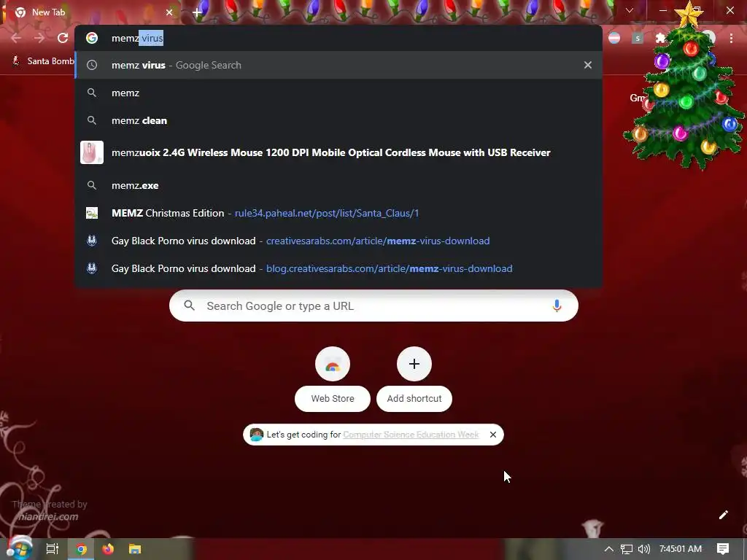Click the Google icon in the address bar
Viewport: 747px width, 560px height.
click(92, 38)
